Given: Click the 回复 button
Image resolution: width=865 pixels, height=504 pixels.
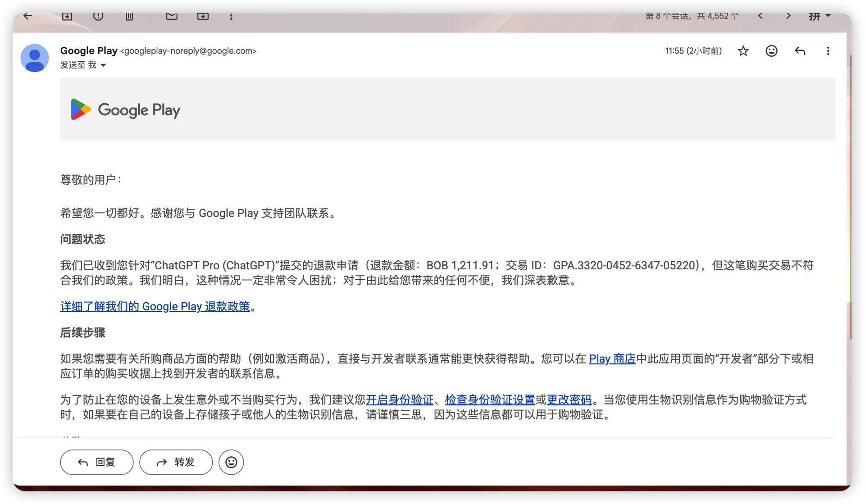Looking at the screenshot, I should click(97, 462).
